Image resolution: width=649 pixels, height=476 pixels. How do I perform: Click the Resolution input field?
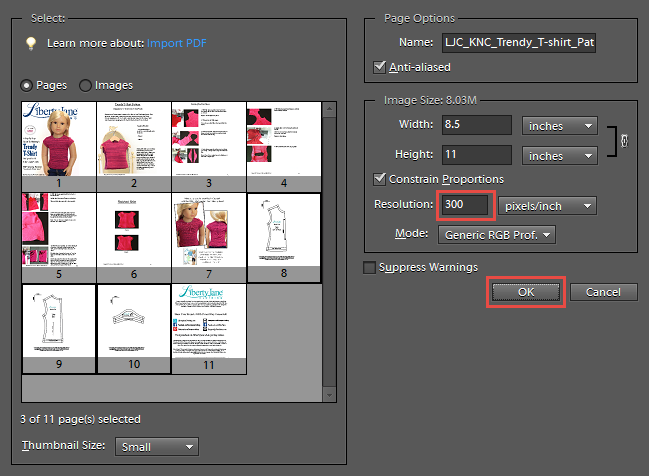pyautogui.click(x=466, y=206)
